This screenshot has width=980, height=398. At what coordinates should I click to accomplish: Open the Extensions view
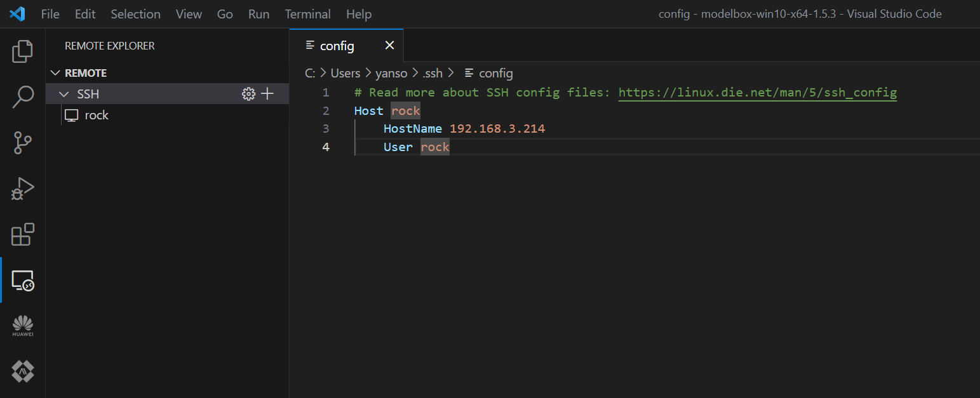point(23,234)
